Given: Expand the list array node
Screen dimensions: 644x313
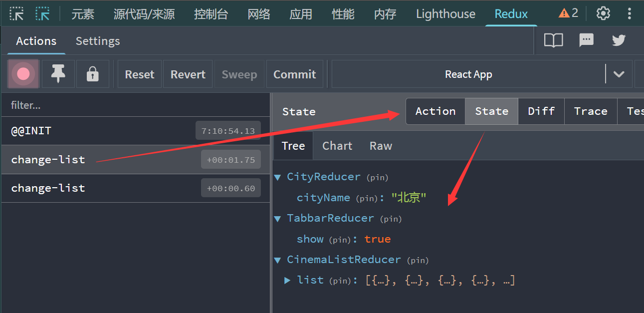Looking at the screenshot, I should [287, 281].
